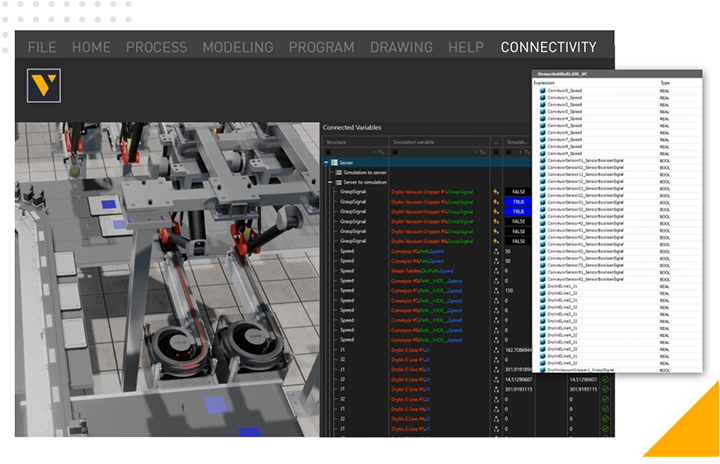
Task: Click the Visual Components logo icon
Action: pos(43,85)
